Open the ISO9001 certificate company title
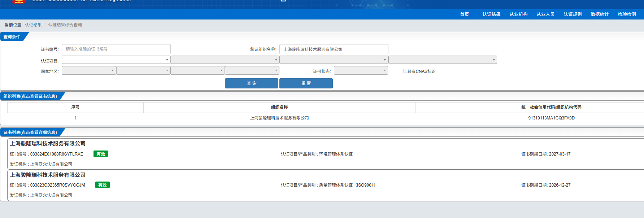644x218 pixels. (x=48, y=175)
